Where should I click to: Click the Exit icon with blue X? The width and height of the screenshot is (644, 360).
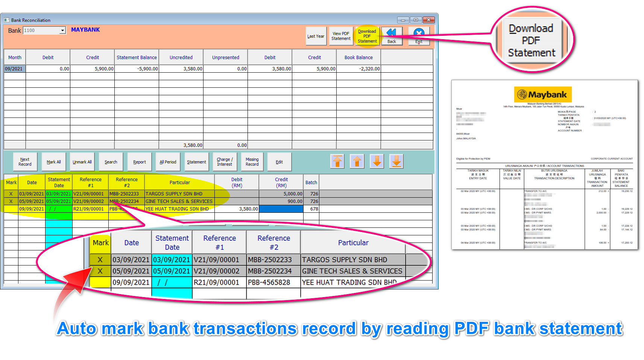click(x=419, y=35)
